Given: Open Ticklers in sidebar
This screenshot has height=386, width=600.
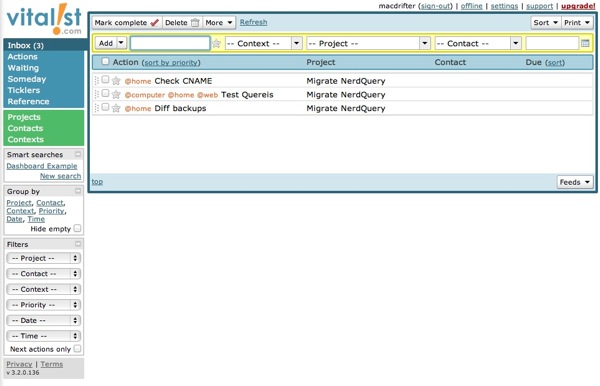Looking at the screenshot, I should coord(24,90).
